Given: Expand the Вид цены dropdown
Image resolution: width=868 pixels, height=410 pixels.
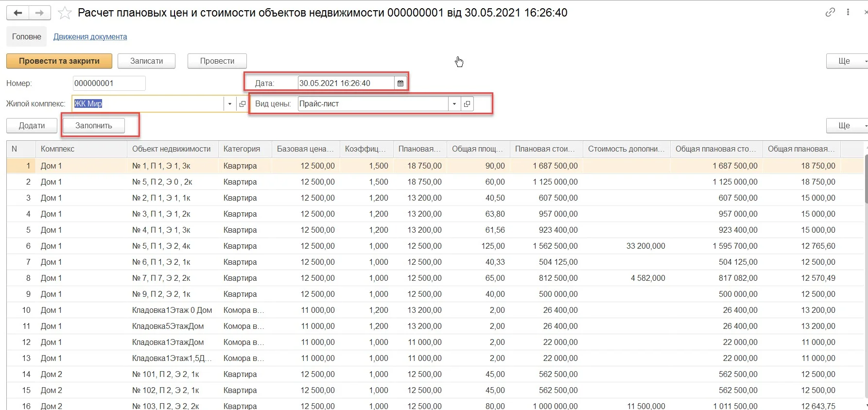Looking at the screenshot, I should coord(454,103).
